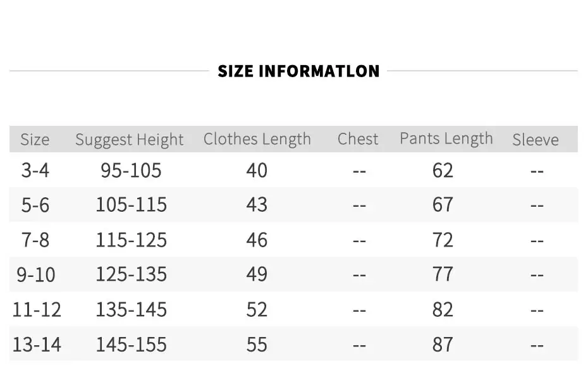Screen dimensions: 588x380
Task: Select the Clothes Length column header
Action: (x=257, y=139)
